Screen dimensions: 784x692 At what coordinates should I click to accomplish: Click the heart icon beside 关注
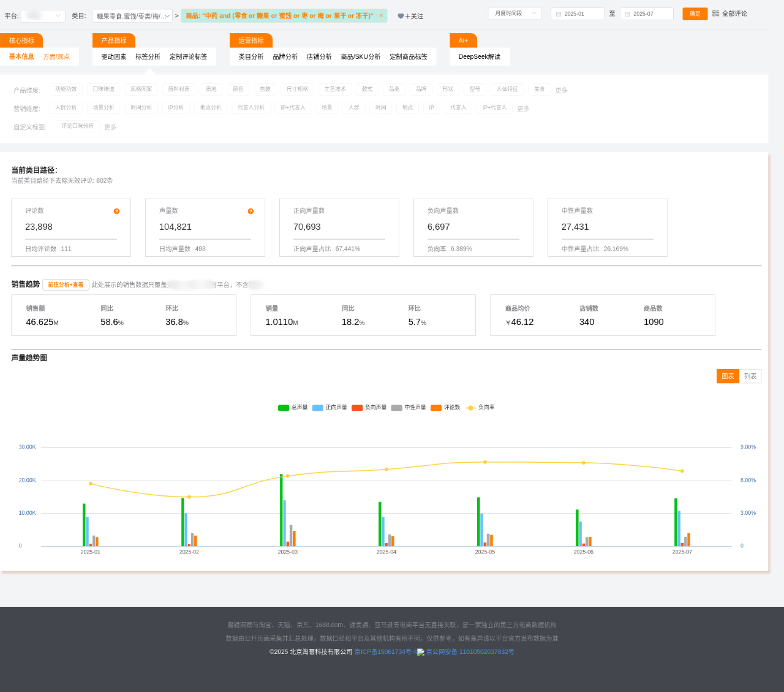(401, 17)
